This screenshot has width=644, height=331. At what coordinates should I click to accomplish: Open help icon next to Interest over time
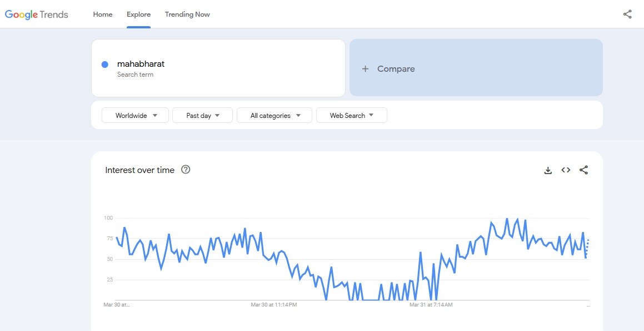[x=186, y=170]
